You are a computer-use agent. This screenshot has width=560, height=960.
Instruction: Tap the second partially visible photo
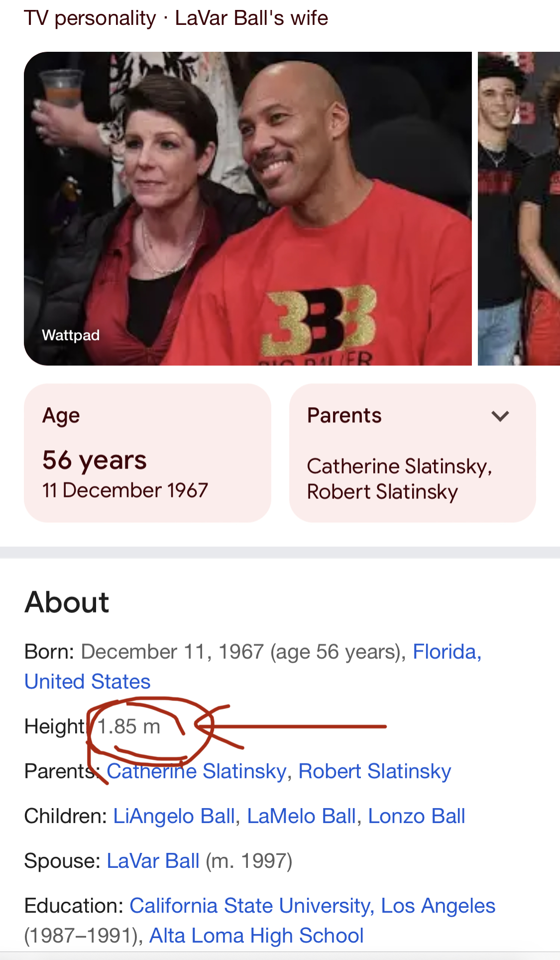518,208
